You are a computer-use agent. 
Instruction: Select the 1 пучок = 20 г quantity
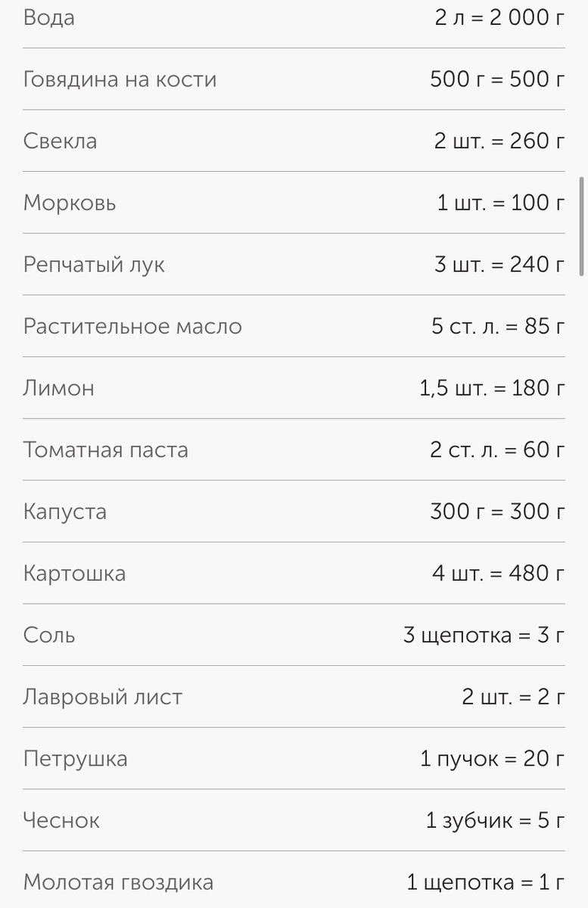click(x=493, y=758)
